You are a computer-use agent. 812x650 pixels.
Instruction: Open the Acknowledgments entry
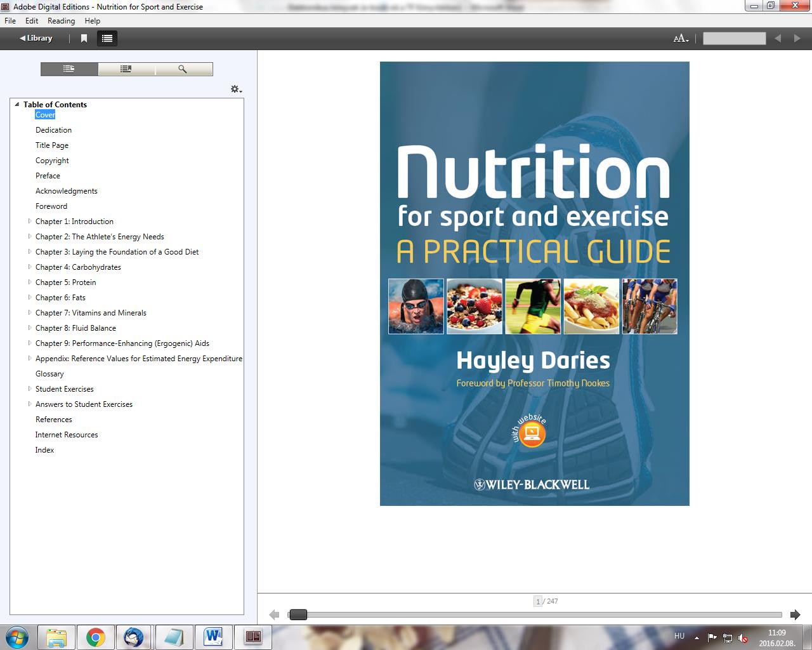click(67, 191)
